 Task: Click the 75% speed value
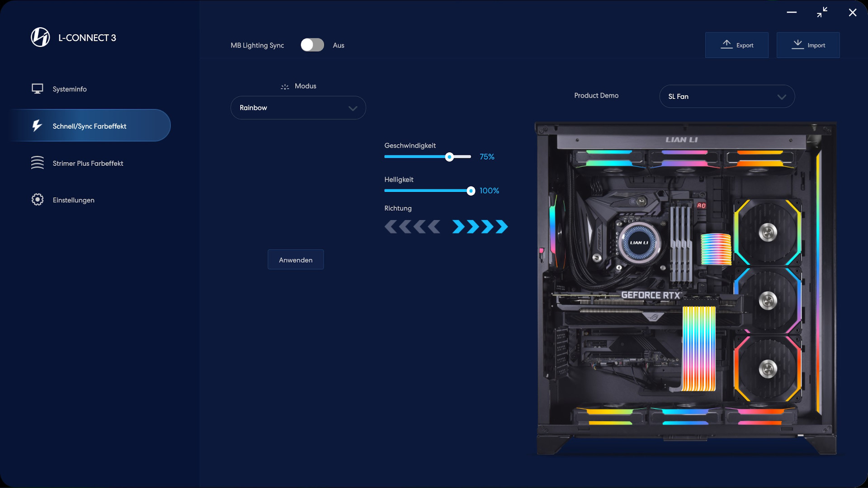[x=487, y=157]
